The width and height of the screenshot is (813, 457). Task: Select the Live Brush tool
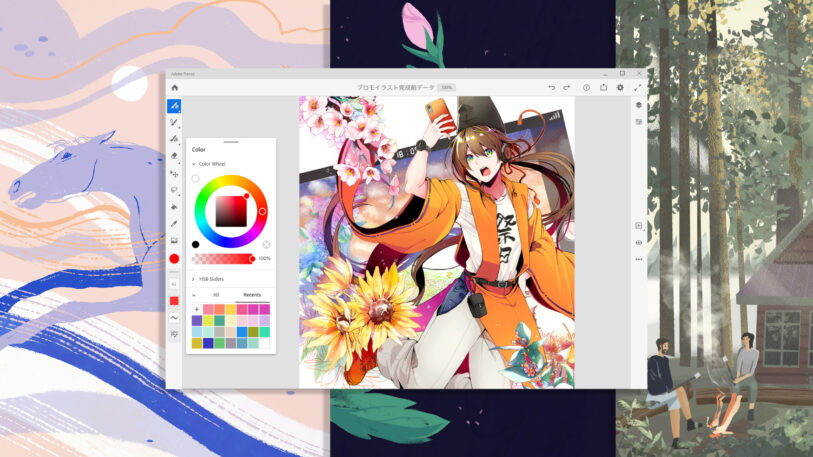(174, 122)
